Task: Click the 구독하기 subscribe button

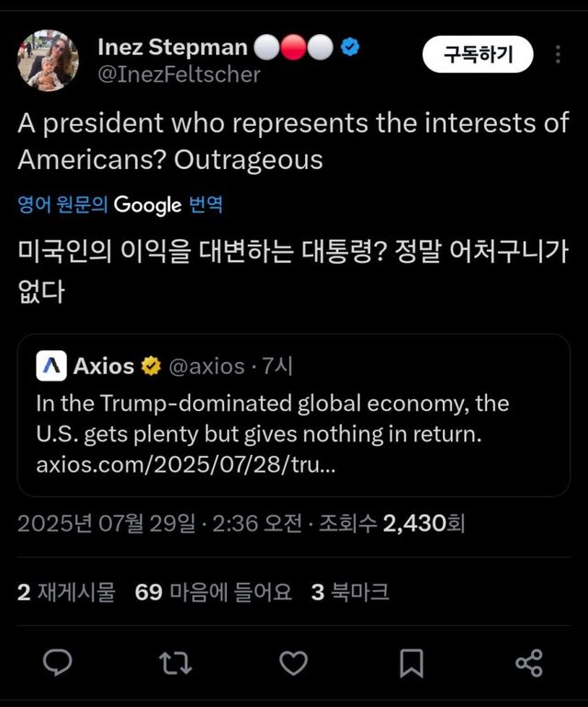Action: (478, 55)
